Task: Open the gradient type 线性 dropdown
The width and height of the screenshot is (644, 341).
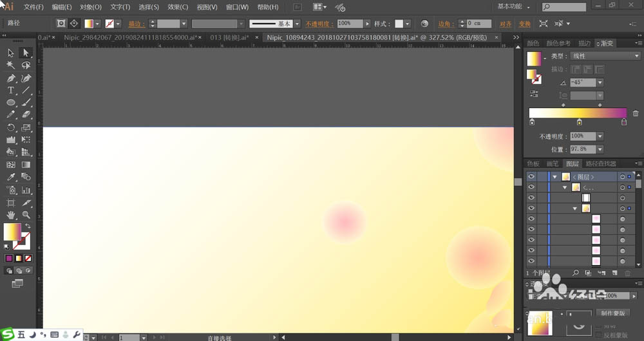Action: [605, 56]
